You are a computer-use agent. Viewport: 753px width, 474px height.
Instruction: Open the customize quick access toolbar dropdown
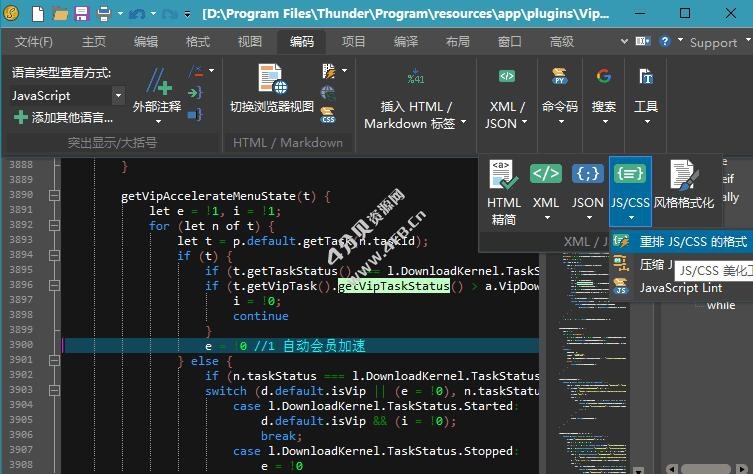pyautogui.click(x=187, y=14)
